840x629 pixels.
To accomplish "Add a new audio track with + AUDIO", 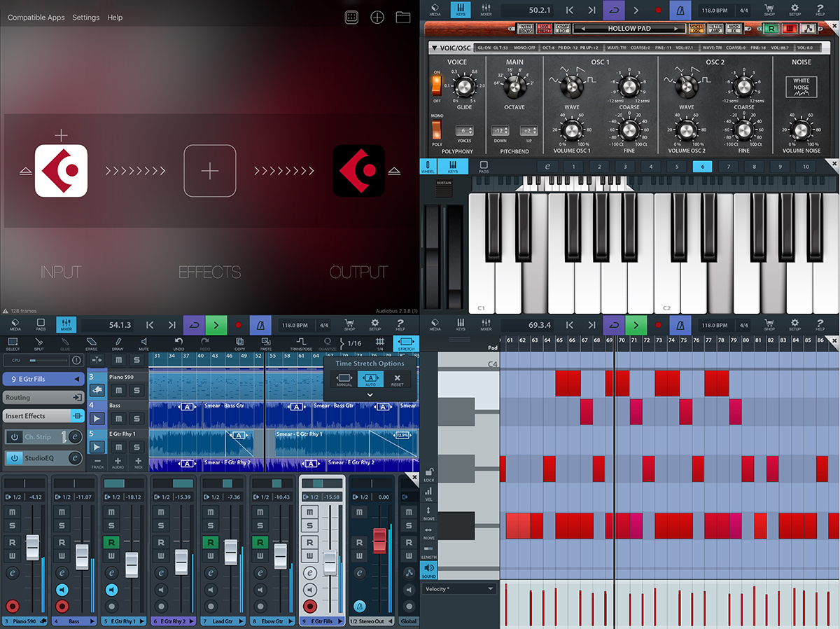I will point(118,463).
